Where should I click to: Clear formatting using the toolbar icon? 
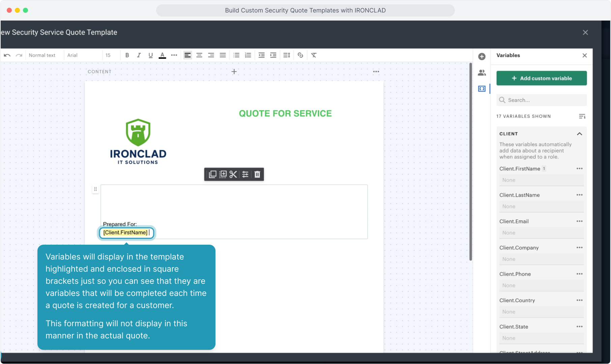tap(314, 55)
